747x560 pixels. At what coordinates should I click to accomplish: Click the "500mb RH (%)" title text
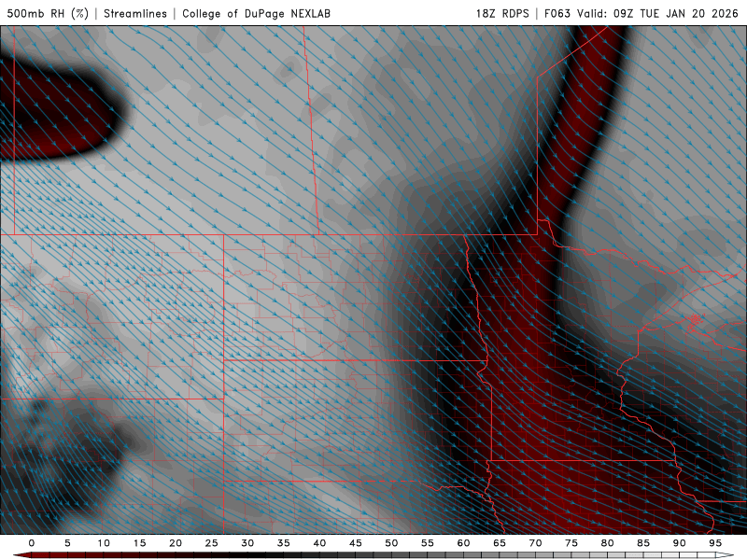point(48,13)
